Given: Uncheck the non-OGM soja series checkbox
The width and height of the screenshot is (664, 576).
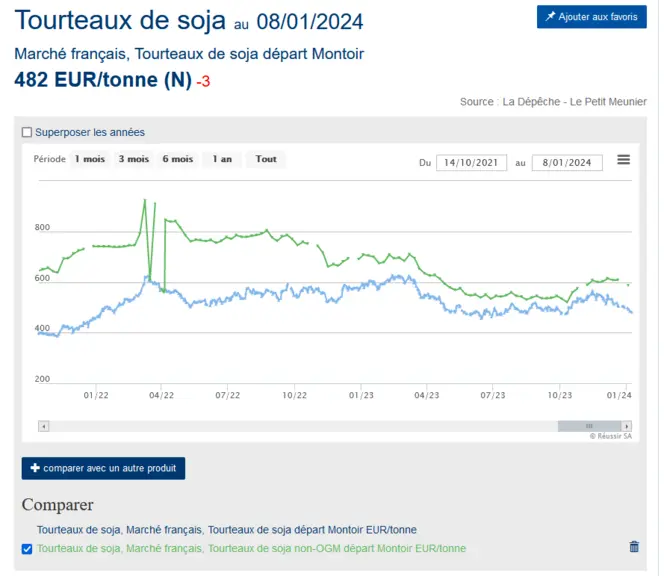Looking at the screenshot, I should click(27, 549).
